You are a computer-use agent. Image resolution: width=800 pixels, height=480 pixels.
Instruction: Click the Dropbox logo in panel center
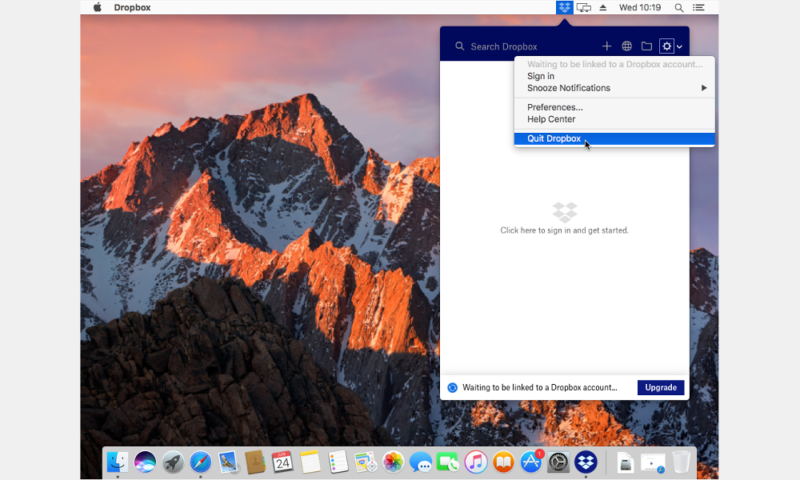564,212
